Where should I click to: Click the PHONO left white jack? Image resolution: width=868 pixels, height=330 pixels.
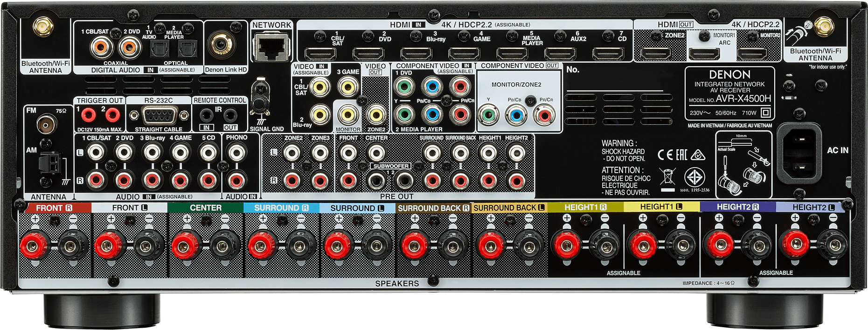pos(236,152)
